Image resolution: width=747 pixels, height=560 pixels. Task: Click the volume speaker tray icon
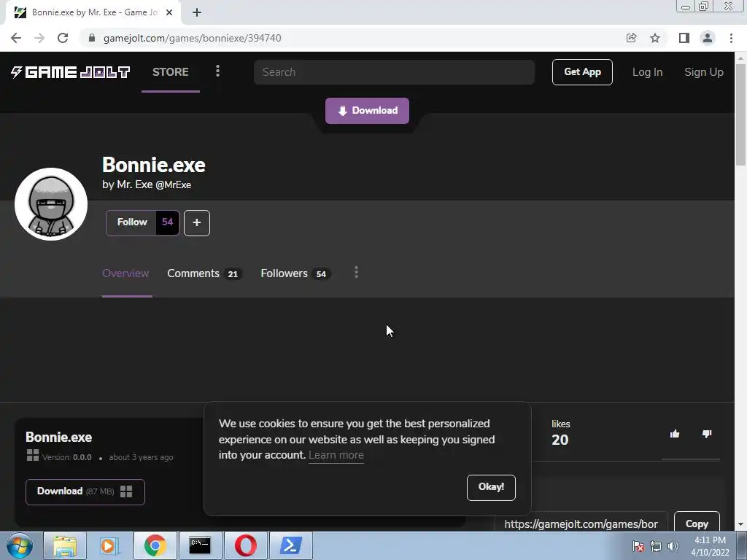(673, 546)
